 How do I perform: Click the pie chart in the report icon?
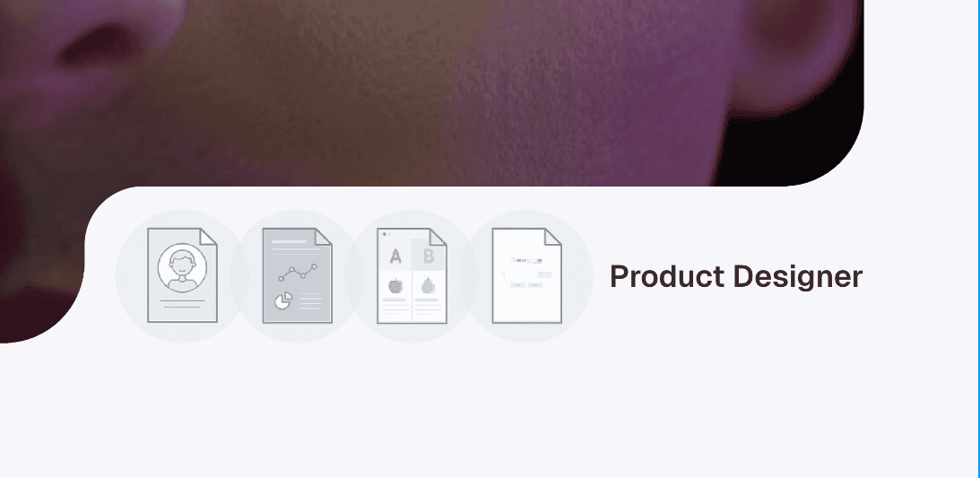(x=283, y=300)
